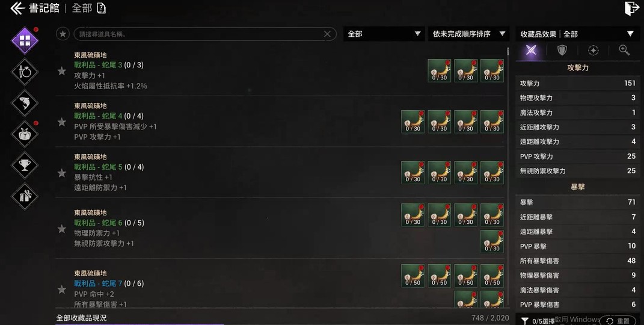
Task: Open the pouch category with red dot
Action: pos(25,134)
